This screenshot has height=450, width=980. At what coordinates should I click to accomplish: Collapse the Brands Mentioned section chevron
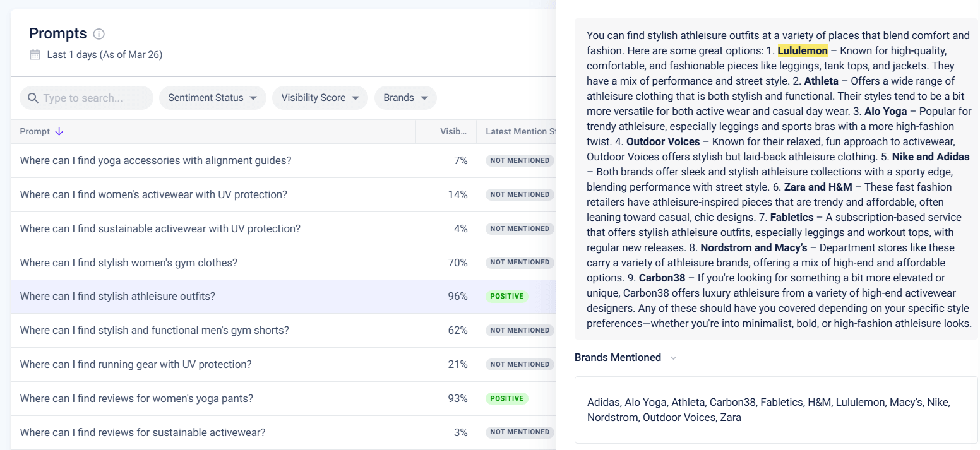pos(673,358)
